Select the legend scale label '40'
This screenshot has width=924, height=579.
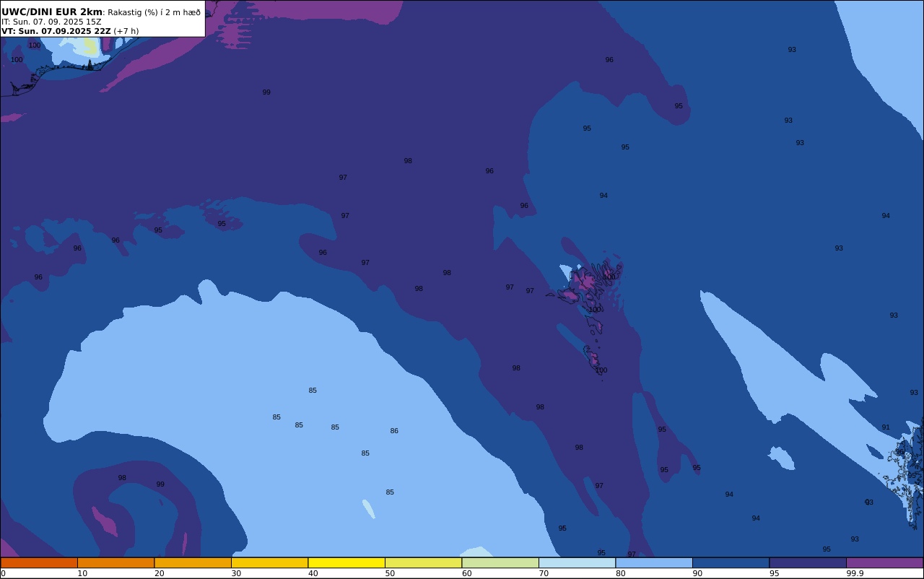(x=313, y=573)
